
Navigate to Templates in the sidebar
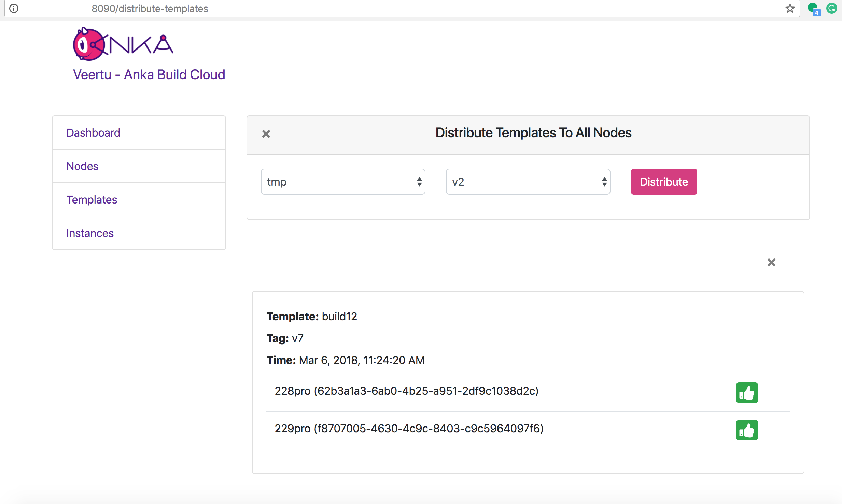(92, 200)
